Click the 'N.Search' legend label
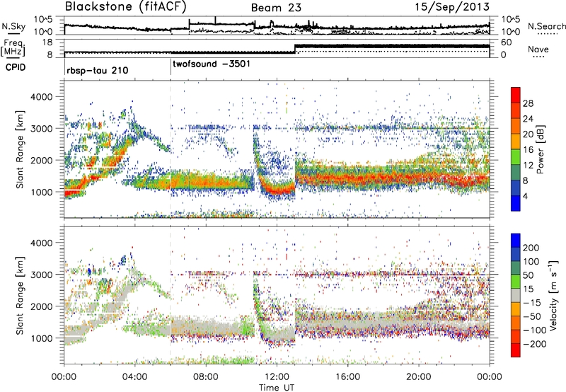This screenshot has height=392, width=566. pos(546,26)
